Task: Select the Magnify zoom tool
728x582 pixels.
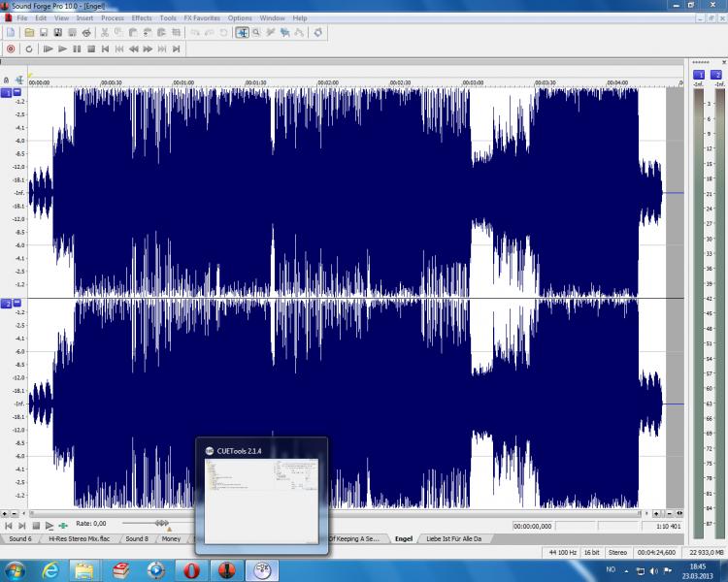Action: 256,33
